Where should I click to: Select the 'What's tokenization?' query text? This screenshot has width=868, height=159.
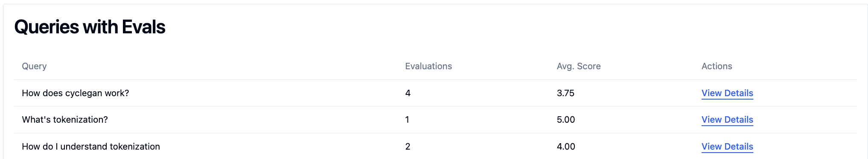click(x=65, y=120)
